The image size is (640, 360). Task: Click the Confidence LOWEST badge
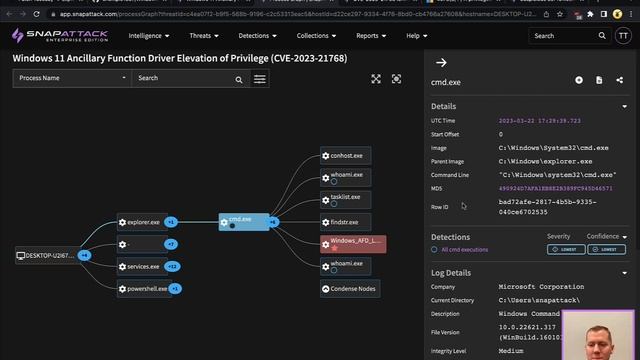tap(607, 249)
